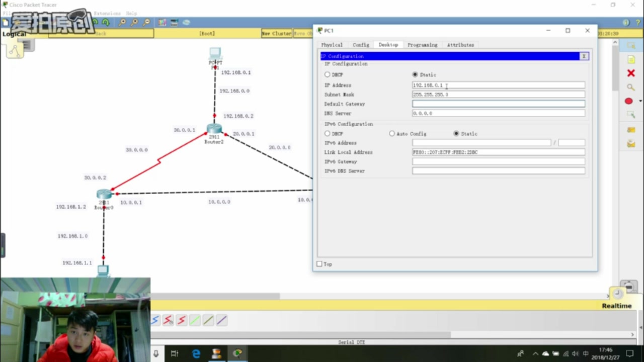The image size is (644, 362).
Task: Select the IPv4 DHCP radio button
Action: [328, 74]
